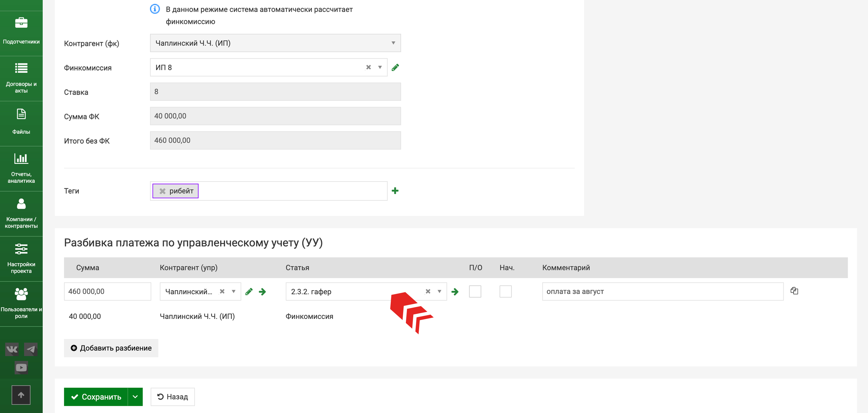868x413 pixels.
Task: Open the Telegram link icon in the sidebar
Action: point(31,349)
